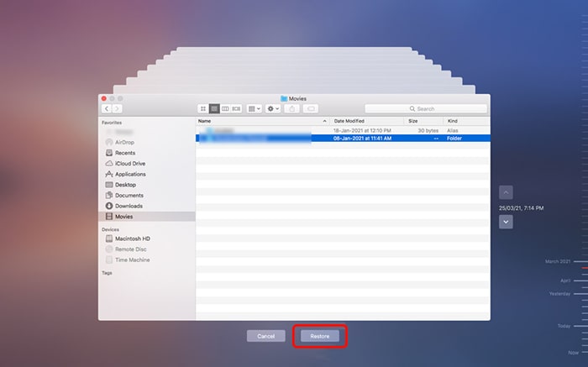Click the Share icon in toolbar
Viewport: 588px width, 367px height.
click(292, 108)
